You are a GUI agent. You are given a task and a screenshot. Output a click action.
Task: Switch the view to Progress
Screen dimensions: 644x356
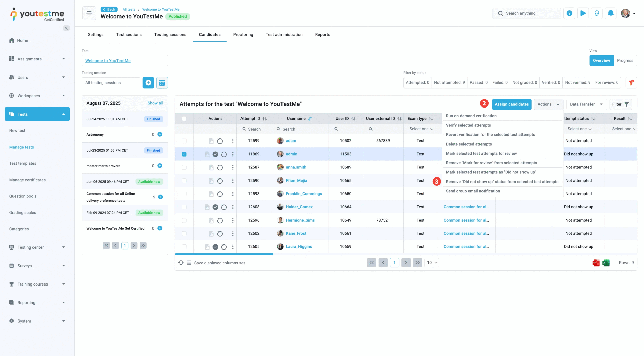[x=625, y=60]
